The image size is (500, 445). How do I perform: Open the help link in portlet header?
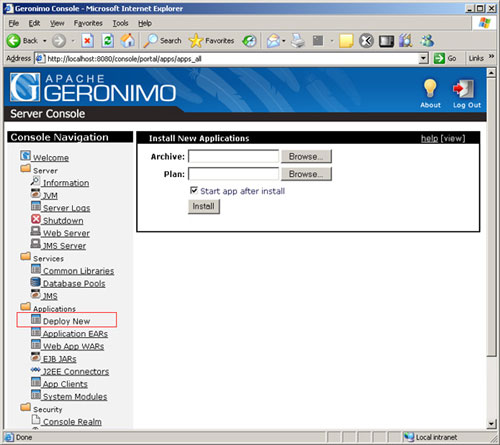click(429, 138)
